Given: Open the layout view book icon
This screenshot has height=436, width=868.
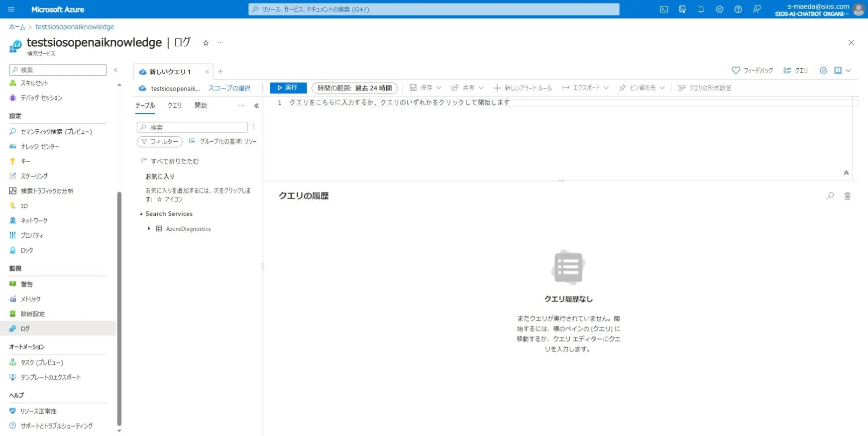Looking at the screenshot, I should [838, 71].
